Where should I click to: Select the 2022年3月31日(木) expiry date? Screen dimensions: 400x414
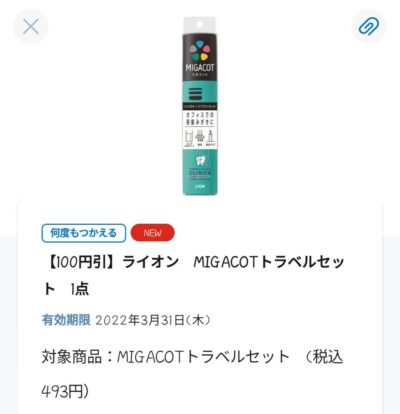pyautogui.click(x=153, y=320)
